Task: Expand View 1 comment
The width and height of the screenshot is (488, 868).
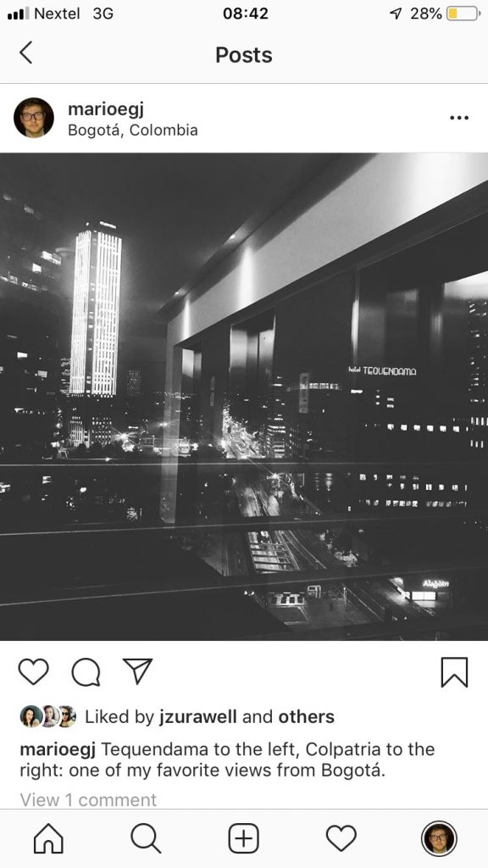Action: point(88,800)
